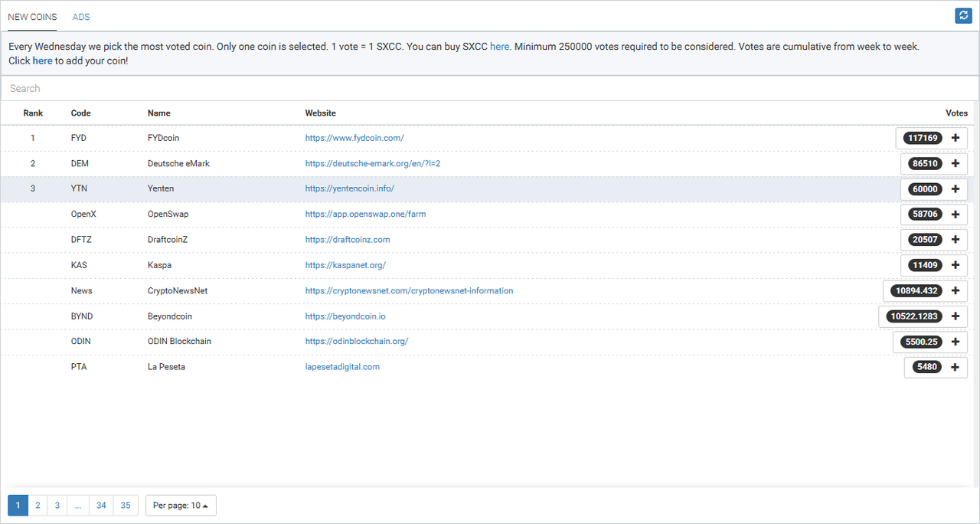Click the blue refresh icon button
Image resolution: width=980 pixels, height=524 pixels.
[963, 15]
